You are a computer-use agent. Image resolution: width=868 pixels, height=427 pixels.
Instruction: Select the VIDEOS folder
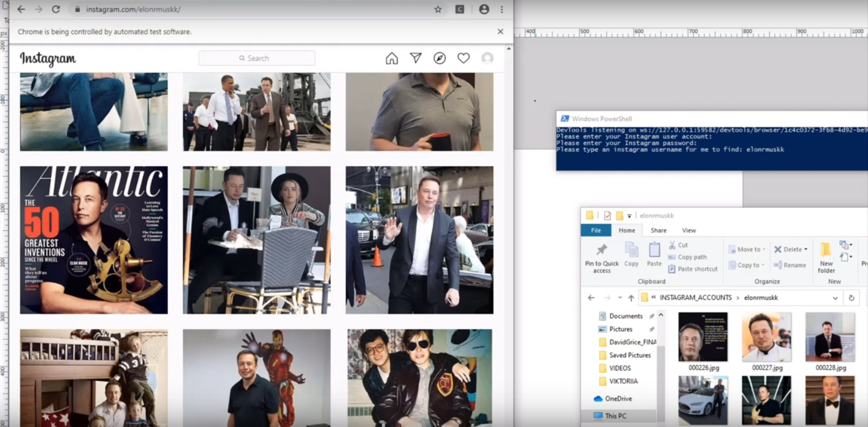615,368
